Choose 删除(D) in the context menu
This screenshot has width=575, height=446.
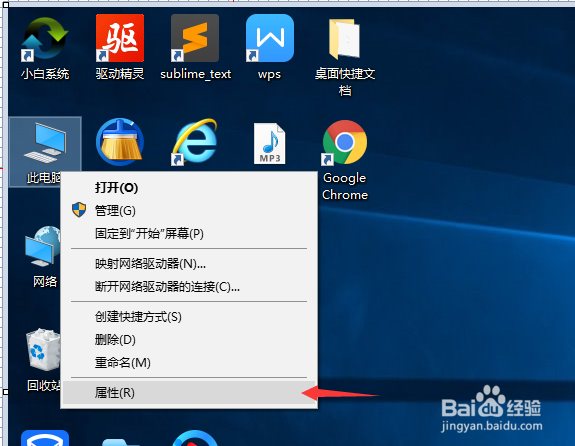click(x=189, y=340)
